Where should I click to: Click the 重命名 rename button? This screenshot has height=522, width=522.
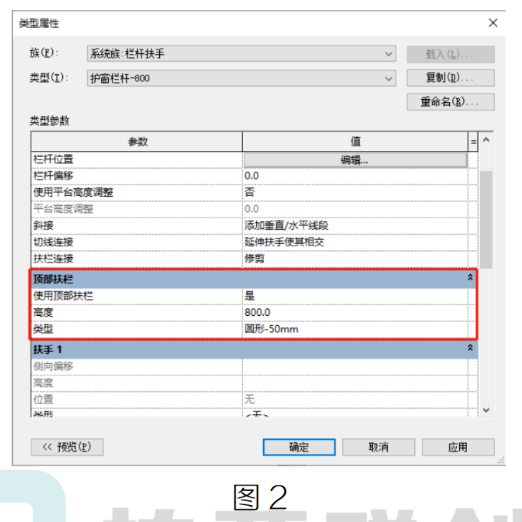[x=451, y=102]
